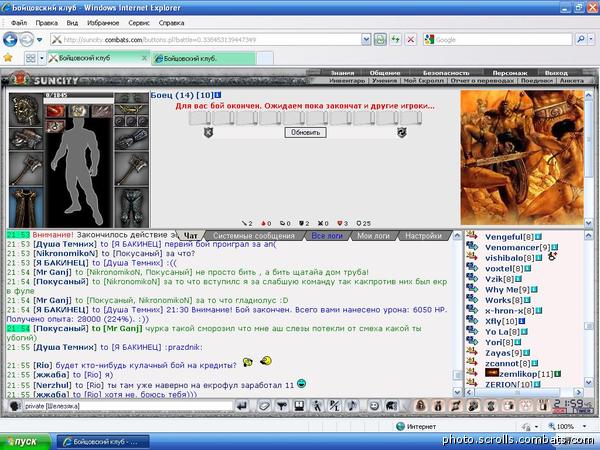600x450 pixels.
Task: Switch to the Мои логи tab
Action: (373, 236)
